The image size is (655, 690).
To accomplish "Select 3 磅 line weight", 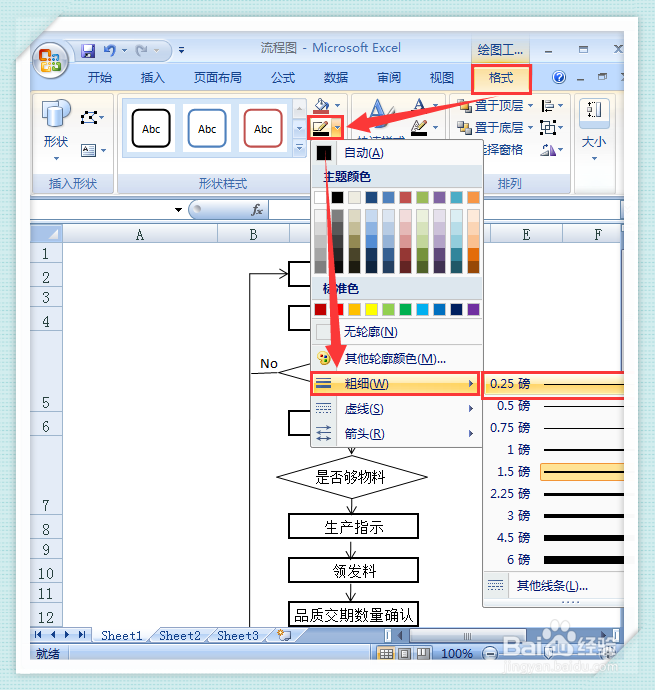I will click(x=555, y=516).
